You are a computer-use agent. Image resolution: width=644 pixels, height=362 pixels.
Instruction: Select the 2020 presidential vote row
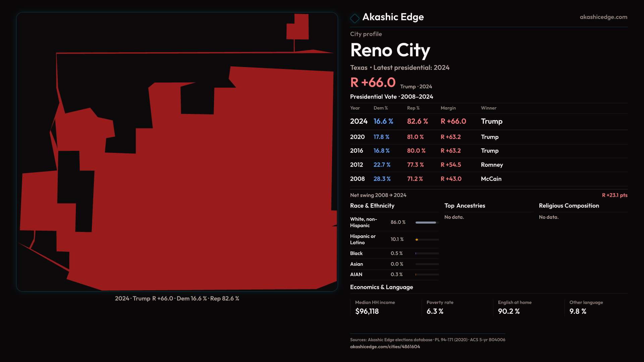[x=426, y=137]
